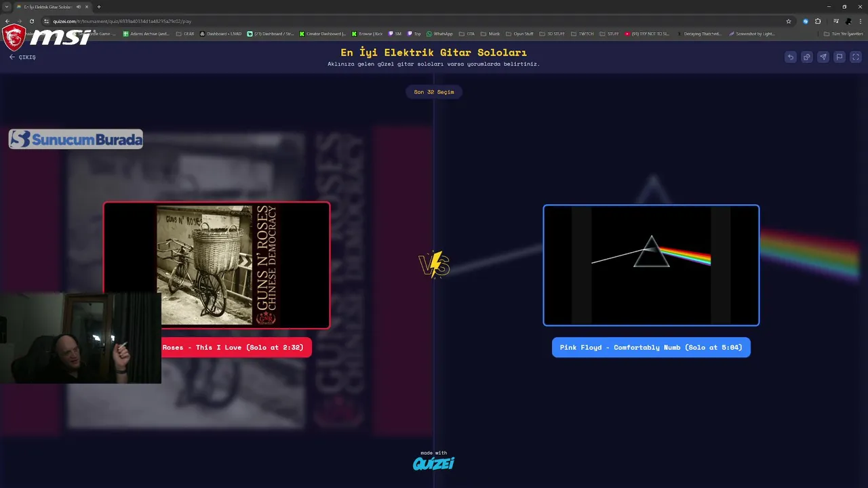Click the browser back arrow
This screenshot has height=488, width=868.
click(x=7, y=21)
